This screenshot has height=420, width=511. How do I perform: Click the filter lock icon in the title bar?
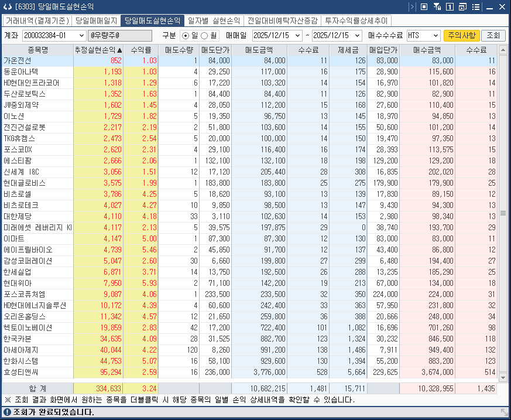pyautogui.click(x=437, y=6)
